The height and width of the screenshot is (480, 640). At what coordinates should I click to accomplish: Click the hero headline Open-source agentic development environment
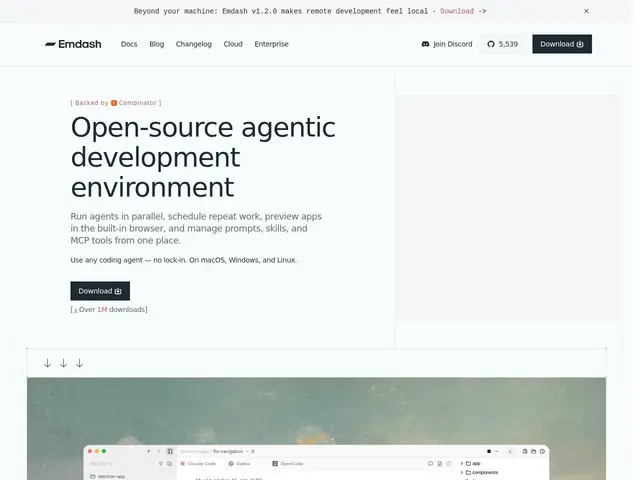(203, 157)
